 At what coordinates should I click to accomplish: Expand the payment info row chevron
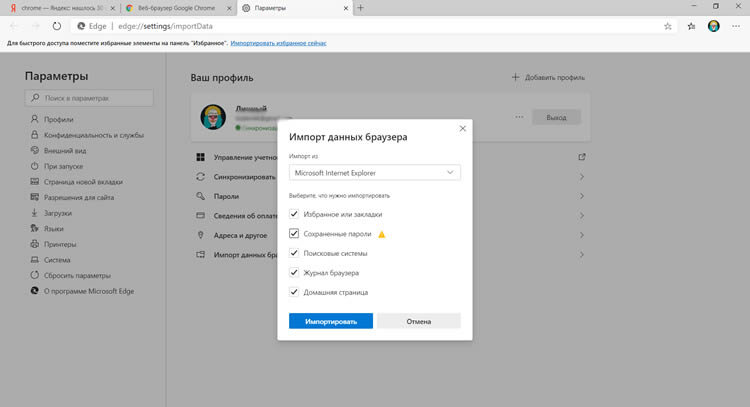[x=582, y=216]
